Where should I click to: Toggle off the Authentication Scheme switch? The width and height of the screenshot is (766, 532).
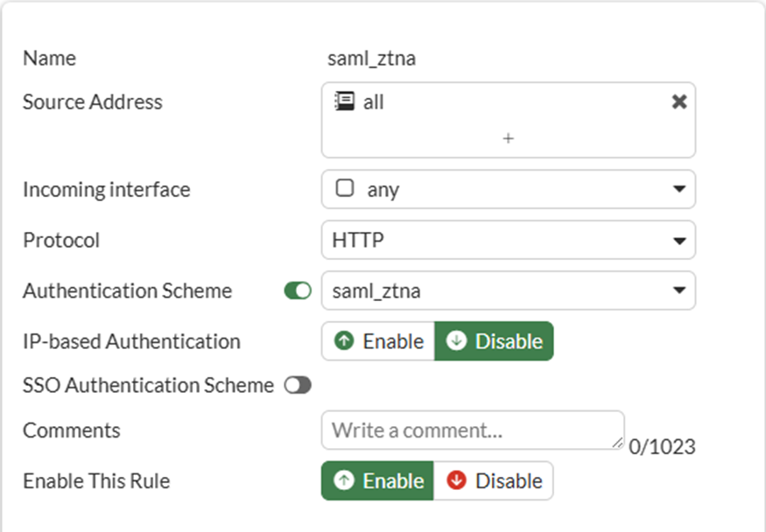[x=298, y=290]
